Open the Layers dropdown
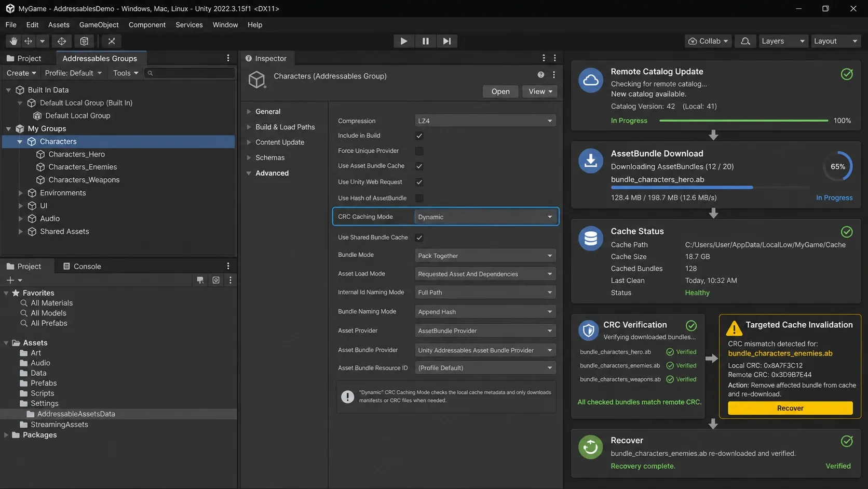Image resolution: width=868 pixels, height=489 pixels. (x=782, y=41)
